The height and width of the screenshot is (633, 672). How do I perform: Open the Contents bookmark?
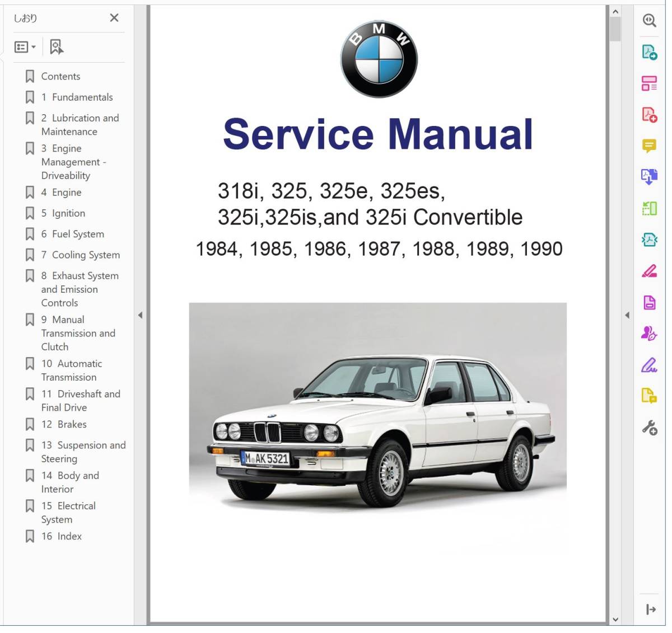click(x=60, y=77)
